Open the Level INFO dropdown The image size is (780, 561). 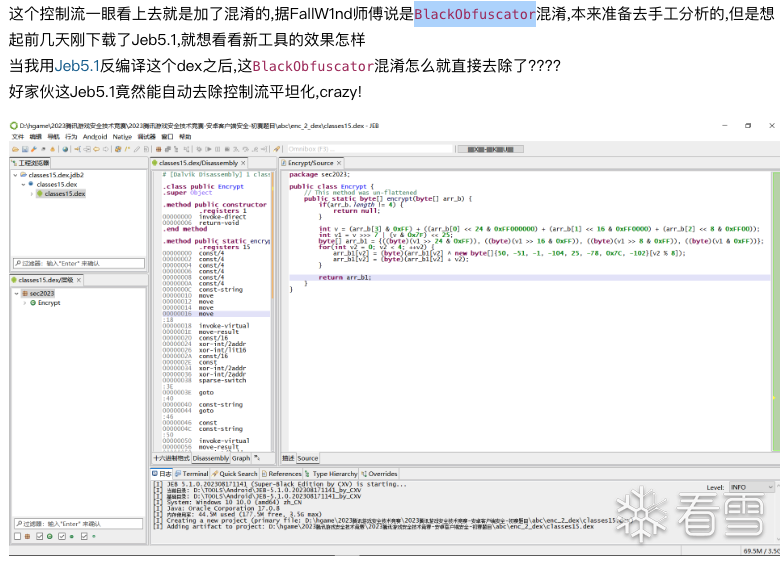[751, 487]
